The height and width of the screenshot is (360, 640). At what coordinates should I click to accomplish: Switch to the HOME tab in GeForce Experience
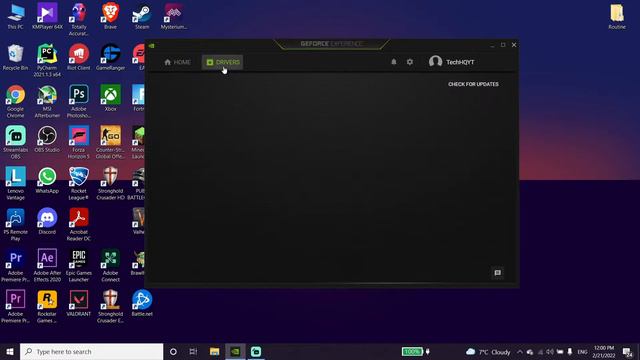177,62
